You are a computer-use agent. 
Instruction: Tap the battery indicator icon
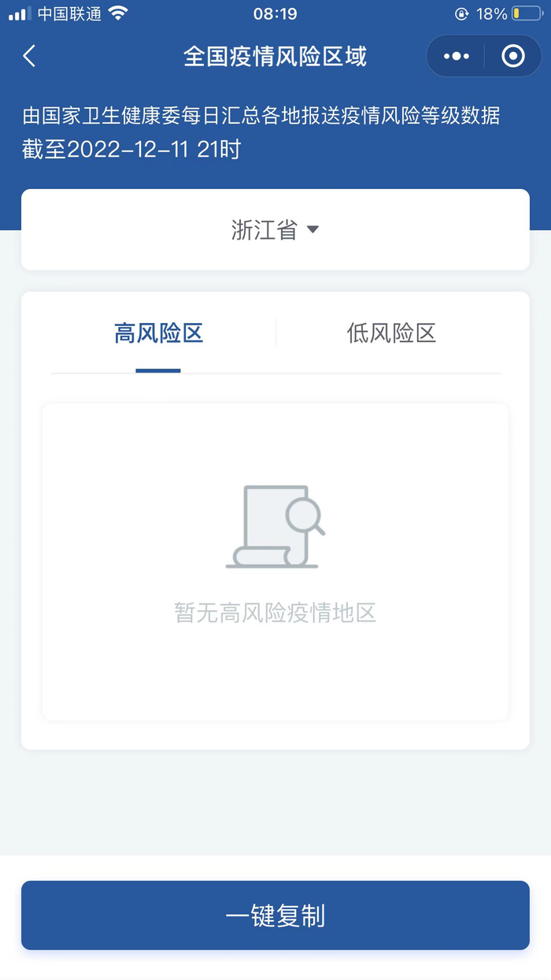527,13
